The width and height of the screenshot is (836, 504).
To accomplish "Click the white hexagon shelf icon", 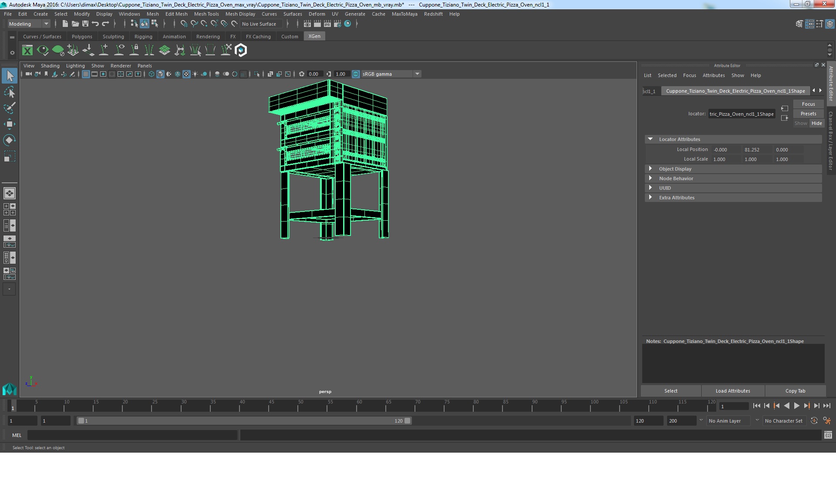I will pos(241,50).
